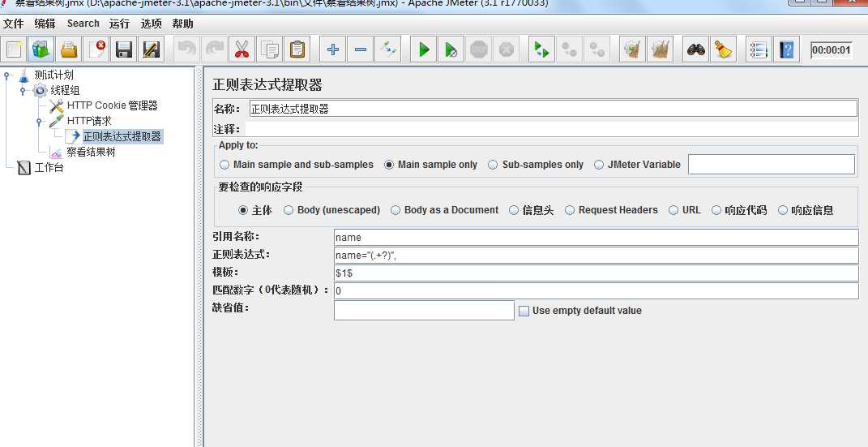Screen dimensions: 868x447
Task: Open the Search menu
Action: tap(83, 24)
